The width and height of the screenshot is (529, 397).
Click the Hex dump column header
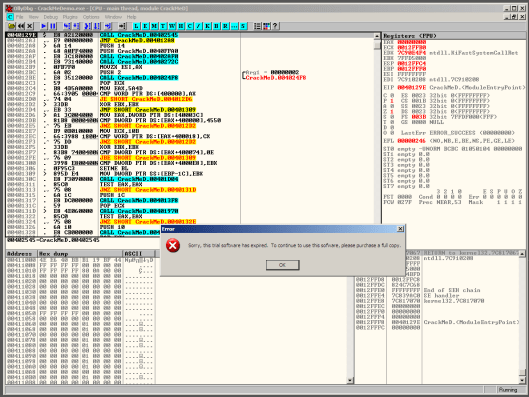pos(80,254)
